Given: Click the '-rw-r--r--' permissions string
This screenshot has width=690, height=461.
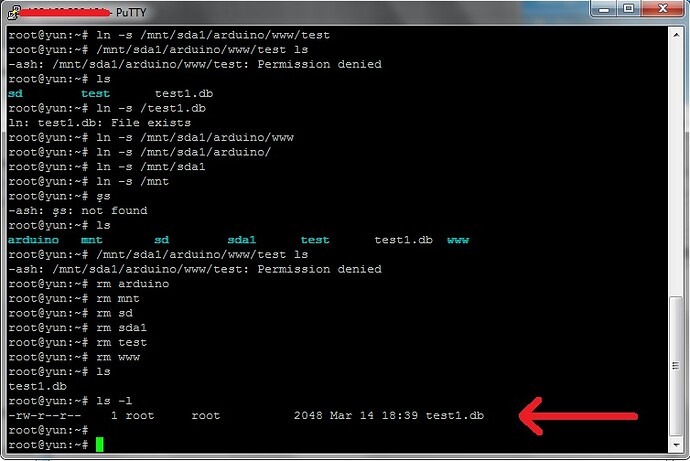Looking at the screenshot, I should coord(44,416).
